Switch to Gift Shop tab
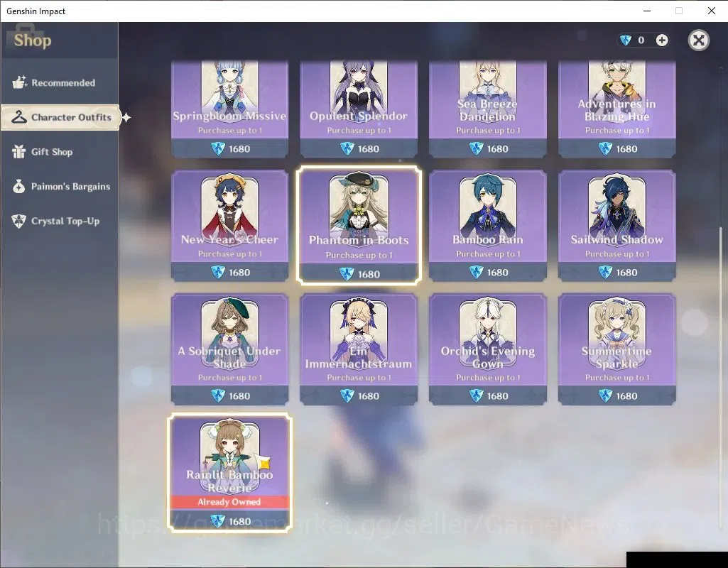Image resolution: width=728 pixels, height=568 pixels. 60,152
